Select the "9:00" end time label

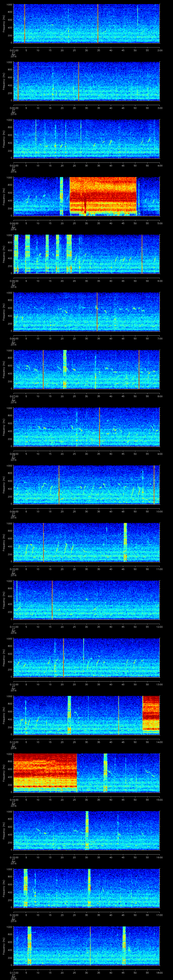tap(160, 454)
